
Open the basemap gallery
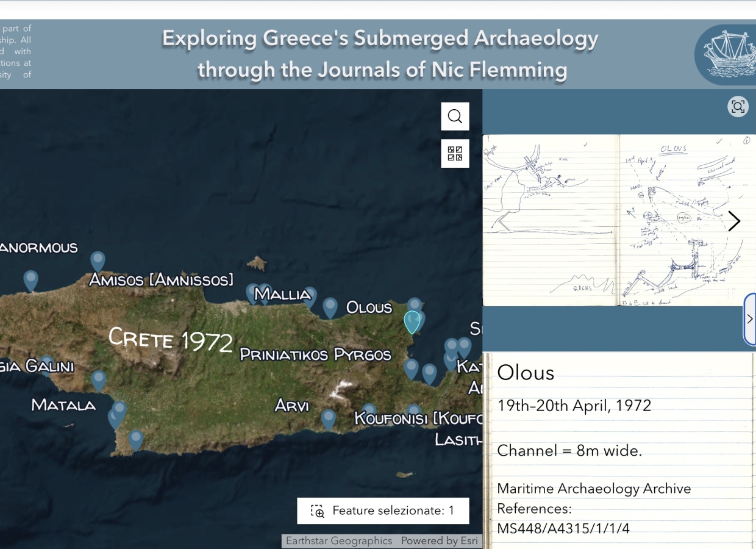(455, 153)
